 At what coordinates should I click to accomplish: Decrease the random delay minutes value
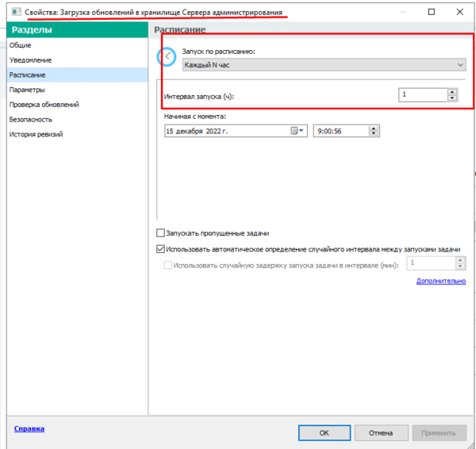coord(460,267)
